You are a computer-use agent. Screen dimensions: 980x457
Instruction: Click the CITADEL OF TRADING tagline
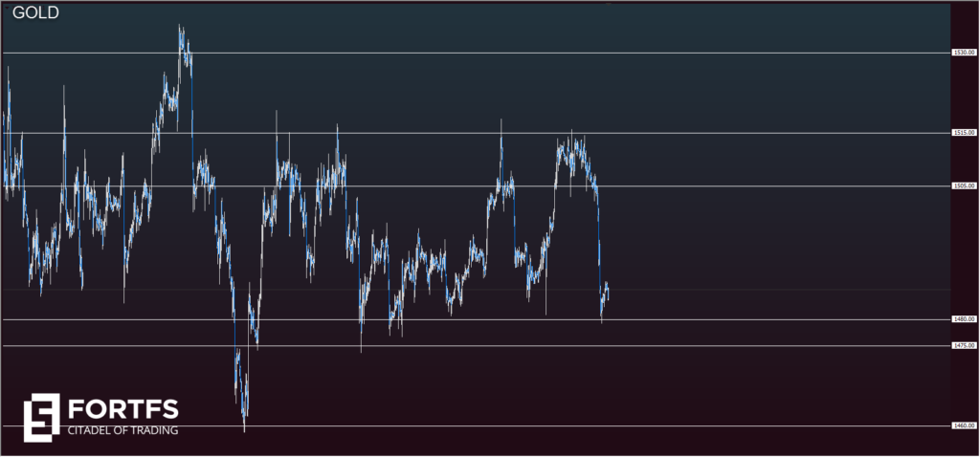pyautogui.click(x=122, y=431)
